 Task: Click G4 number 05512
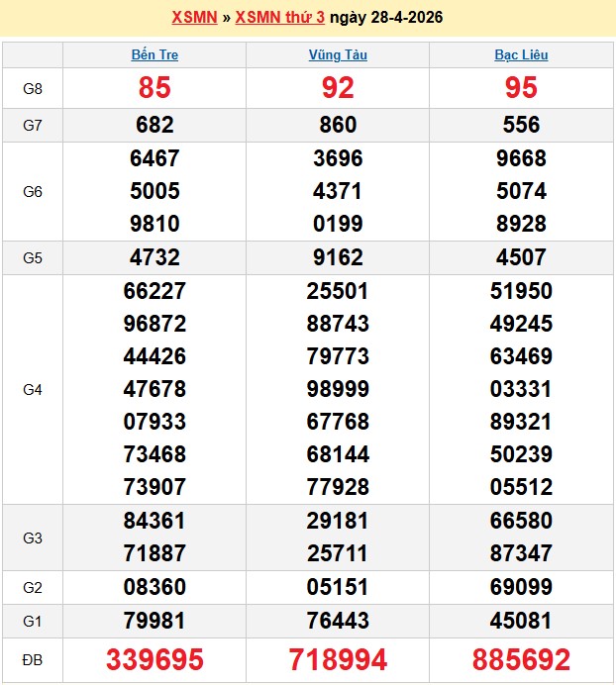pyautogui.click(x=521, y=487)
